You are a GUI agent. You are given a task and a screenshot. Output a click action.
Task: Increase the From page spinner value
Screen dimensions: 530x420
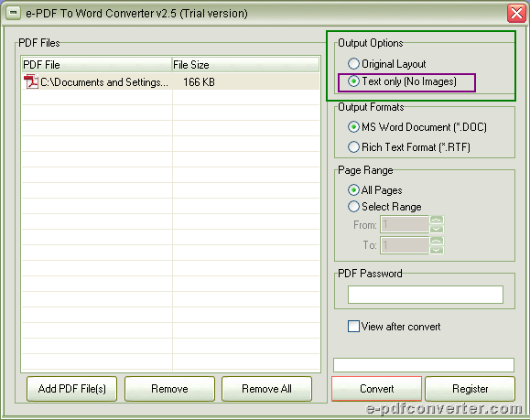pyautogui.click(x=437, y=220)
